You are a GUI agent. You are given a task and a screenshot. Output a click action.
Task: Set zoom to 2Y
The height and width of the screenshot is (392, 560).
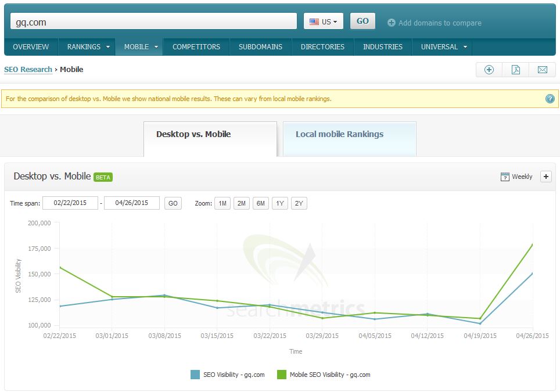pos(299,203)
